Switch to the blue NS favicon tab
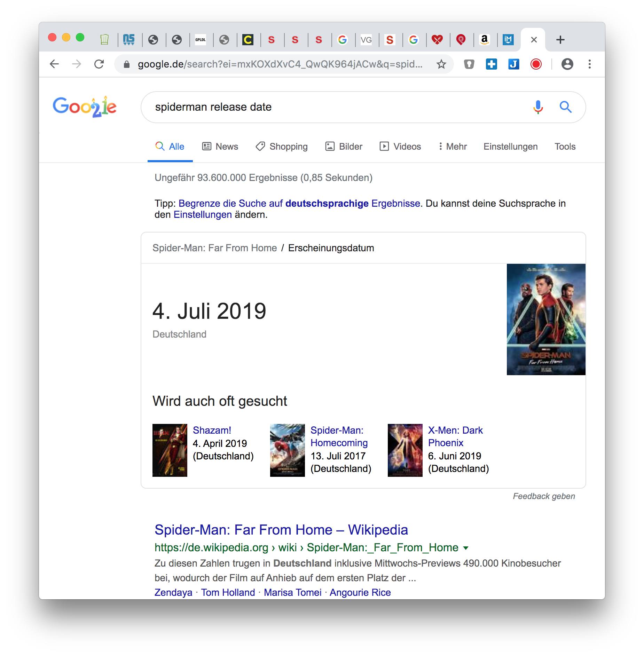 click(x=129, y=40)
